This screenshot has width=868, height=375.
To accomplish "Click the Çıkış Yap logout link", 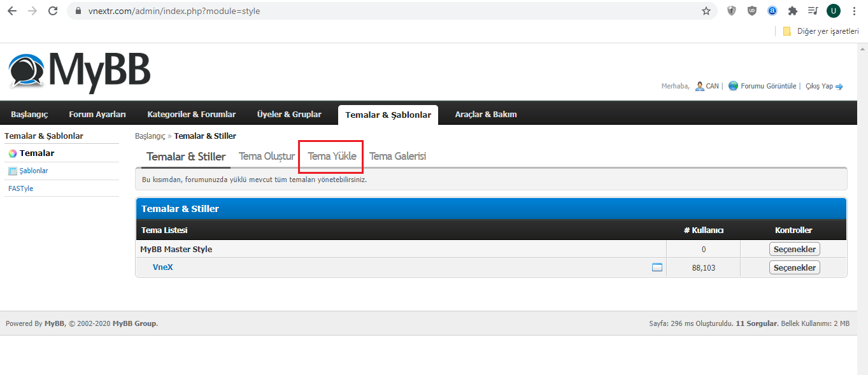I will pos(819,86).
